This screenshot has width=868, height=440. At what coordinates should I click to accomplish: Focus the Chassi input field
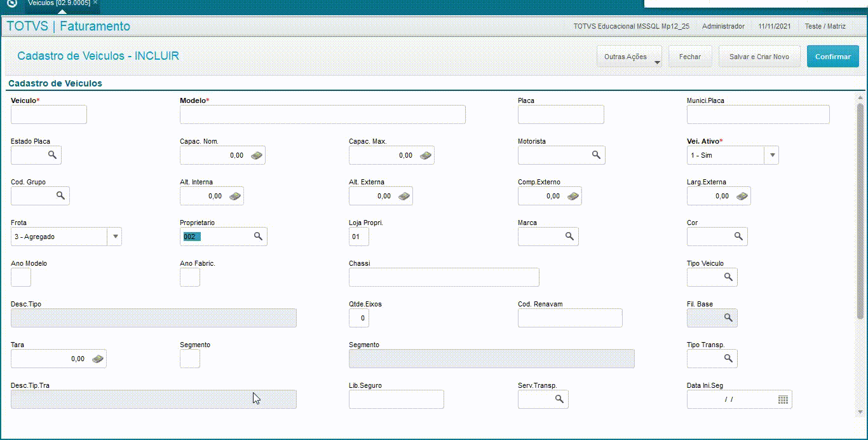coord(444,277)
